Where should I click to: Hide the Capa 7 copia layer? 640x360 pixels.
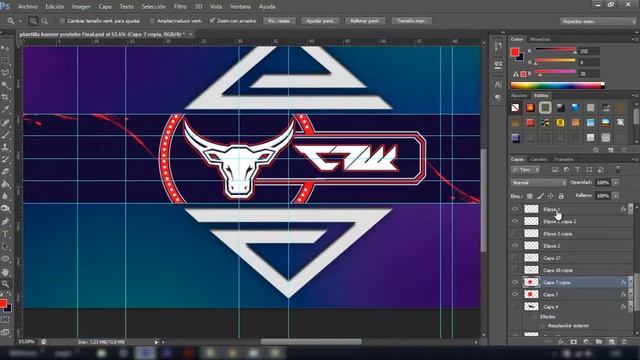coord(515,282)
